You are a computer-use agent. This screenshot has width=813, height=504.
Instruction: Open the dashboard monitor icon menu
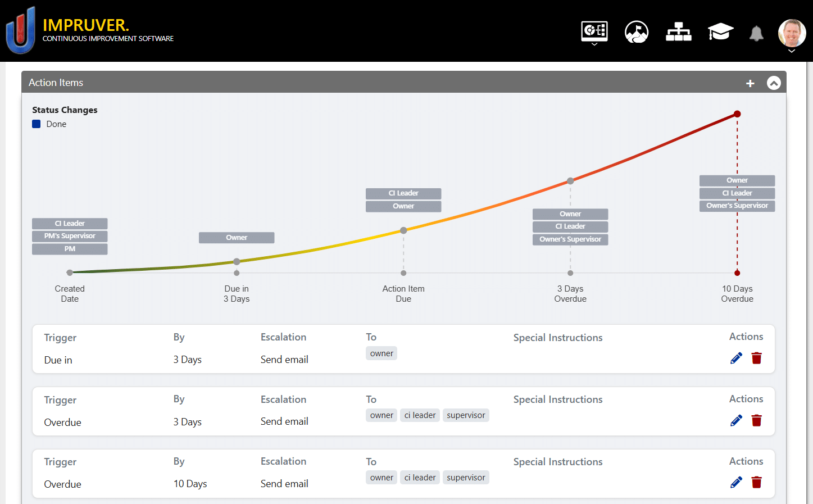coord(594,31)
